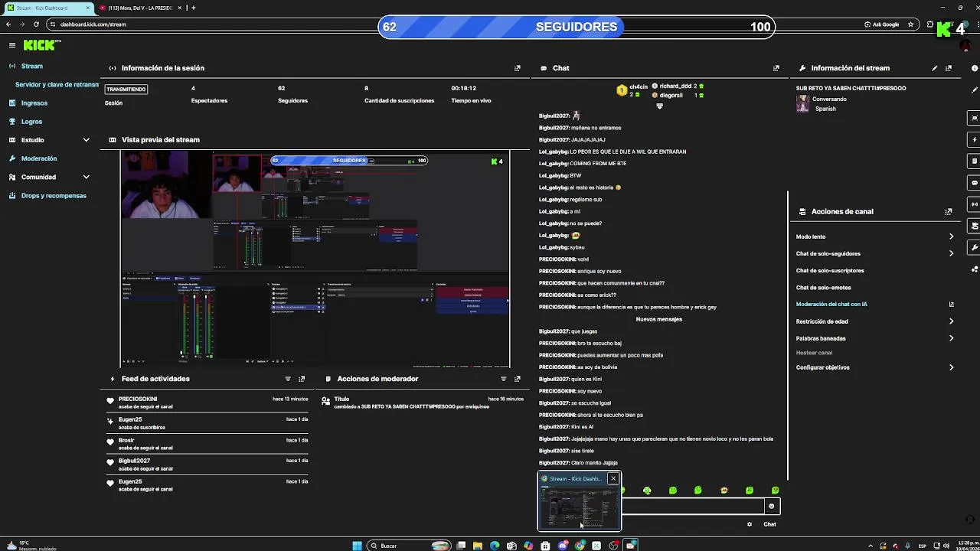Click the lightning bolt icon in right rail
980x551 pixels.
click(975, 139)
